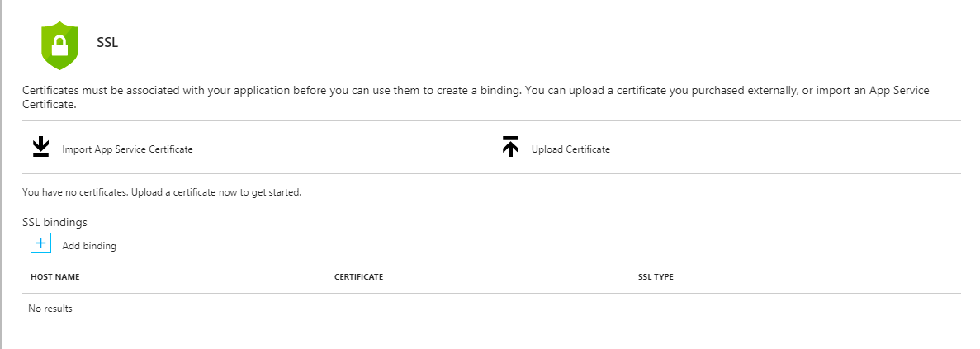Click the Import App Service Certificate arrow icon

(x=40, y=148)
